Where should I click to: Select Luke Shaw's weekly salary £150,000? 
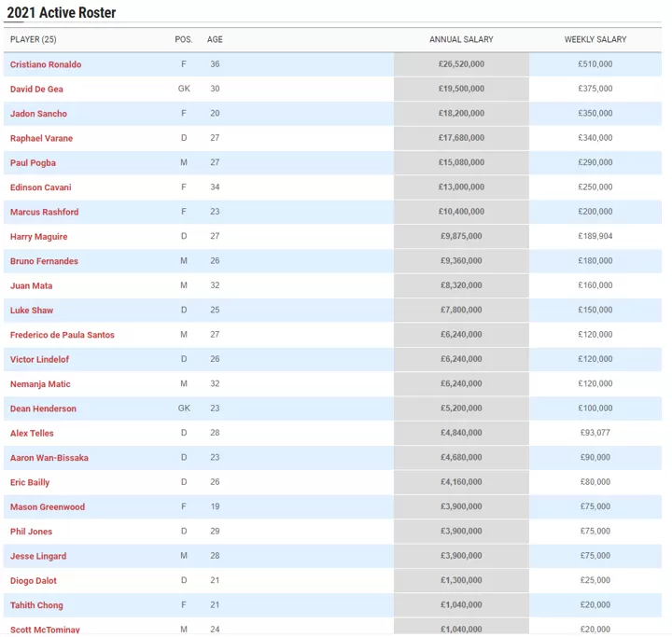[595, 311]
